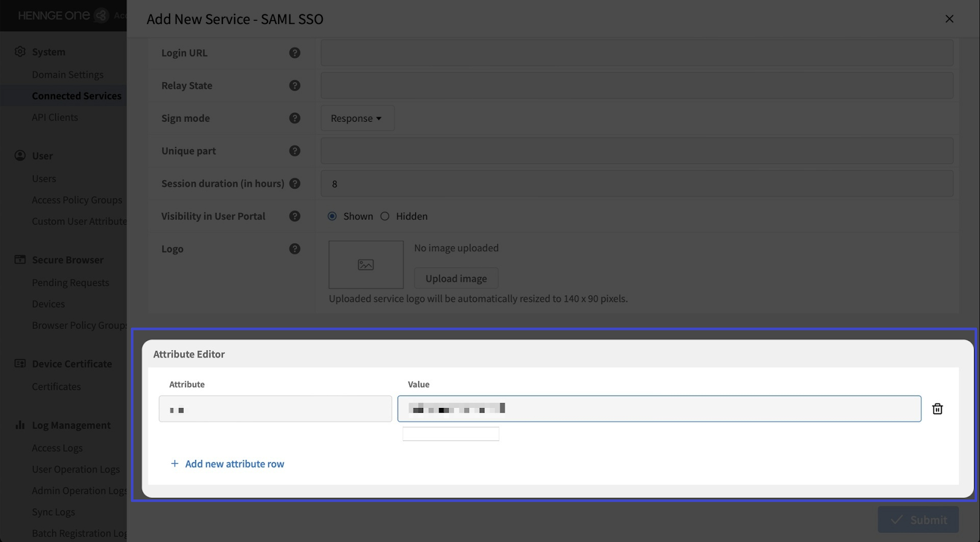Image resolution: width=980 pixels, height=542 pixels.
Task: Go to Domain Settings in sidebar
Action: click(x=67, y=75)
